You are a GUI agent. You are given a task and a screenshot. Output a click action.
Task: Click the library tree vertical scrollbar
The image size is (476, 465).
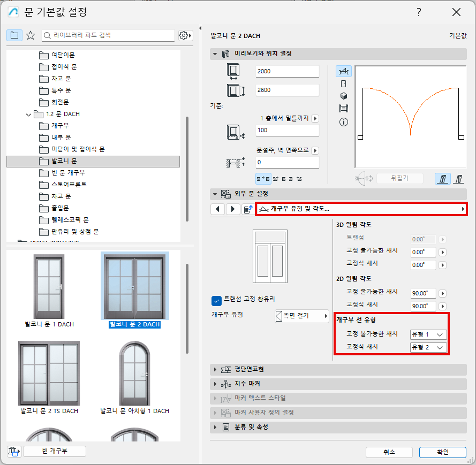point(187,169)
